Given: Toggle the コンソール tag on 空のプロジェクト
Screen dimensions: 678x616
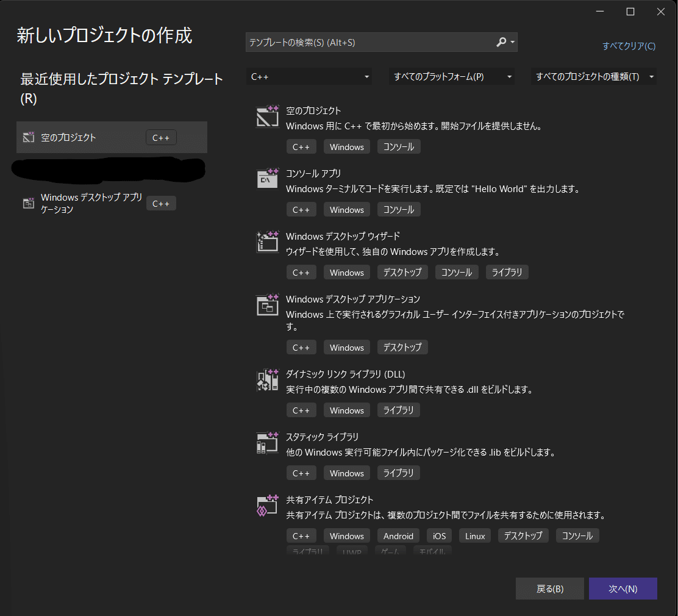Looking at the screenshot, I should tap(398, 146).
